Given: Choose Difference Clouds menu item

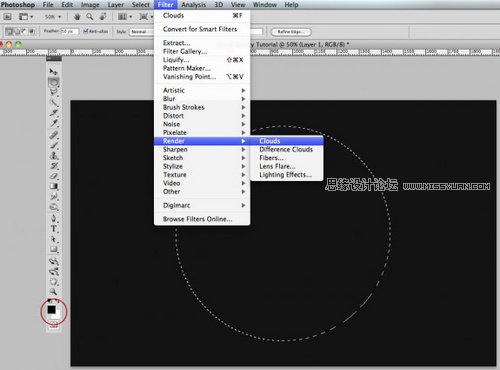Looking at the screenshot, I should coord(287,149).
